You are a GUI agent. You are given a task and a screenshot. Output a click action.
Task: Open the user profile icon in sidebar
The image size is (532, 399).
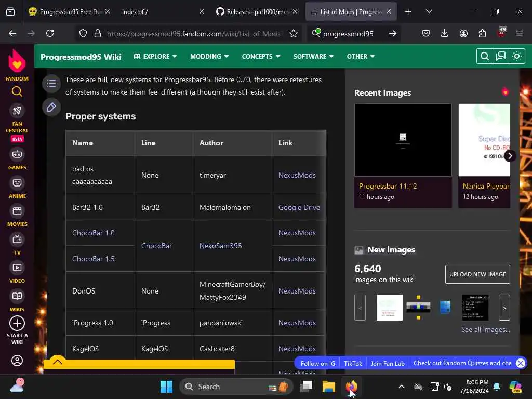point(17,361)
